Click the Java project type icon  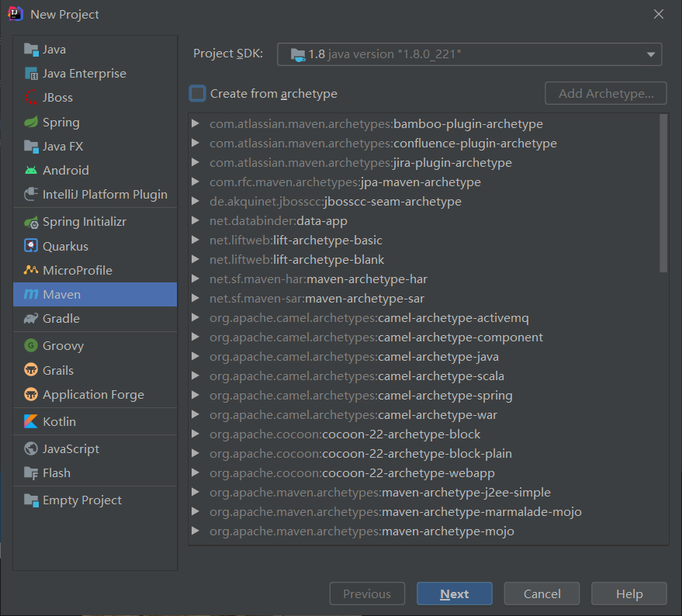(31, 50)
